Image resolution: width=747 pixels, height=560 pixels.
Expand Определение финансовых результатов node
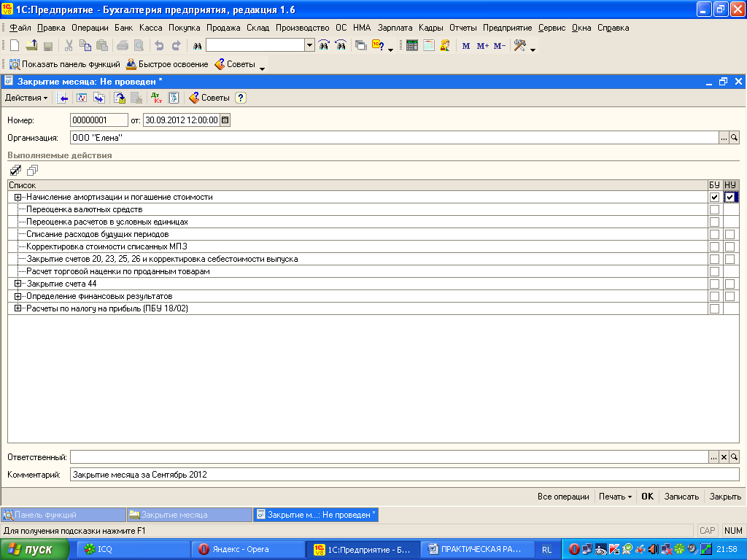point(18,296)
